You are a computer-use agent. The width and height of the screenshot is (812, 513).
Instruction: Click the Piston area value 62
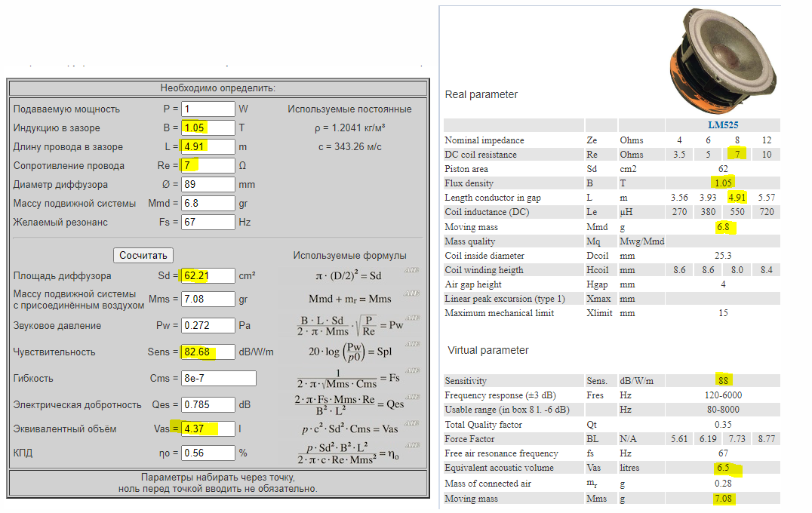pos(723,169)
